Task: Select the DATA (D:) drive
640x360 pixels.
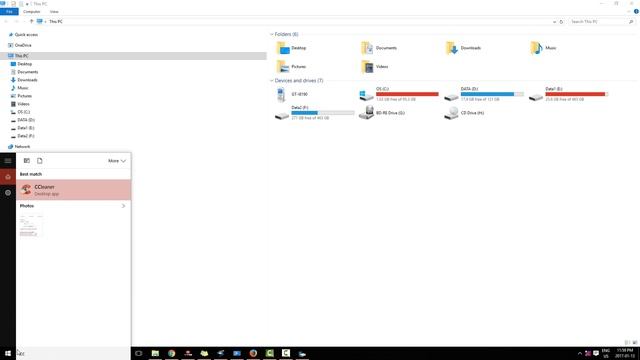Action: pos(484,94)
